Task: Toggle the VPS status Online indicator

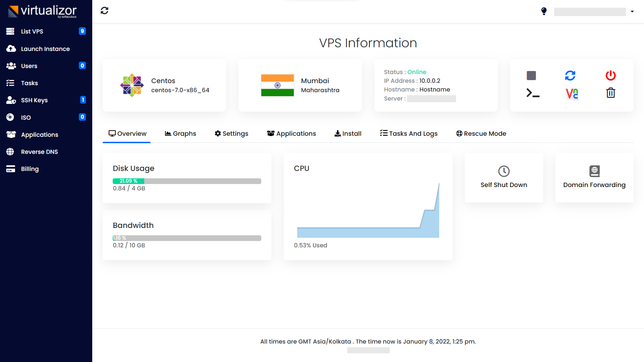Action: pos(417,72)
